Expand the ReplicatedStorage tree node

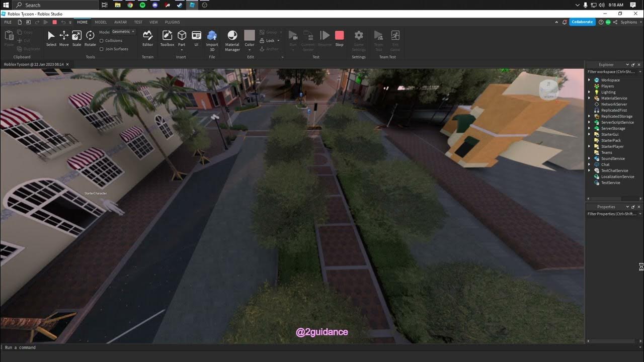(590, 116)
